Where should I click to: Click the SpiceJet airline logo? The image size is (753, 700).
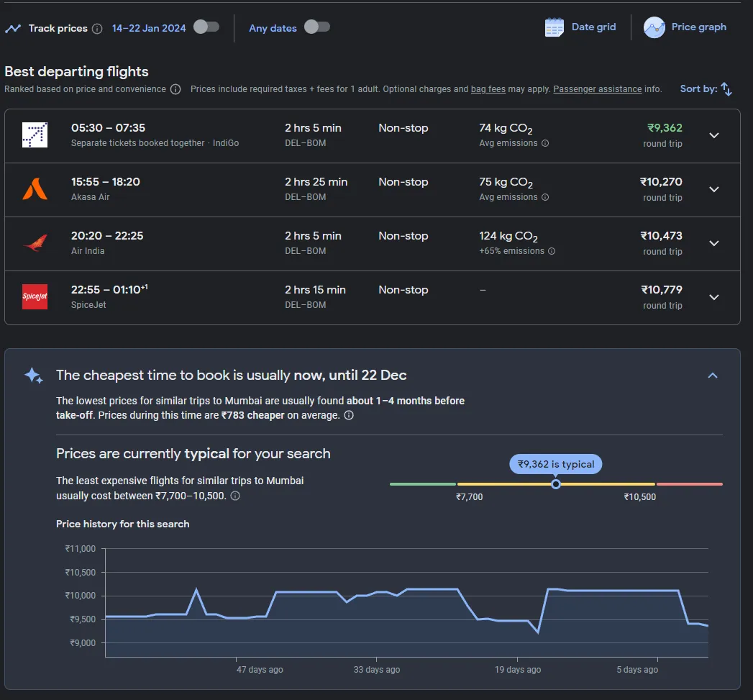35,296
